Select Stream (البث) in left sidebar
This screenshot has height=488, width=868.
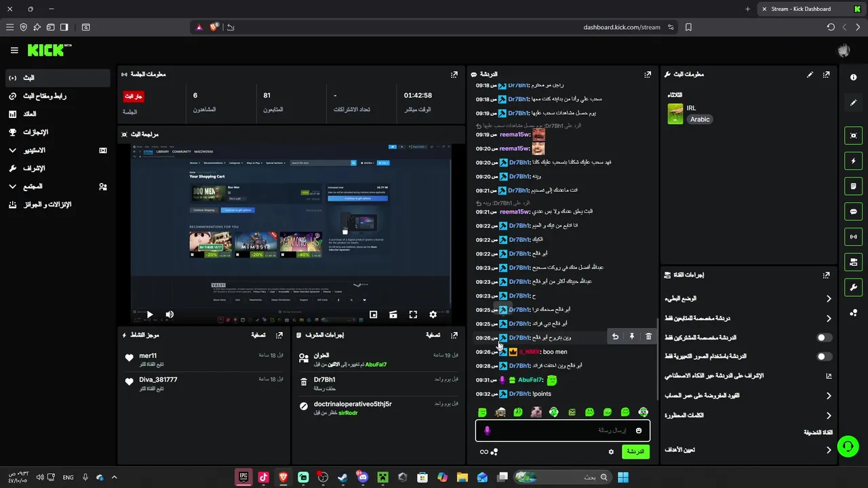click(x=57, y=78)
